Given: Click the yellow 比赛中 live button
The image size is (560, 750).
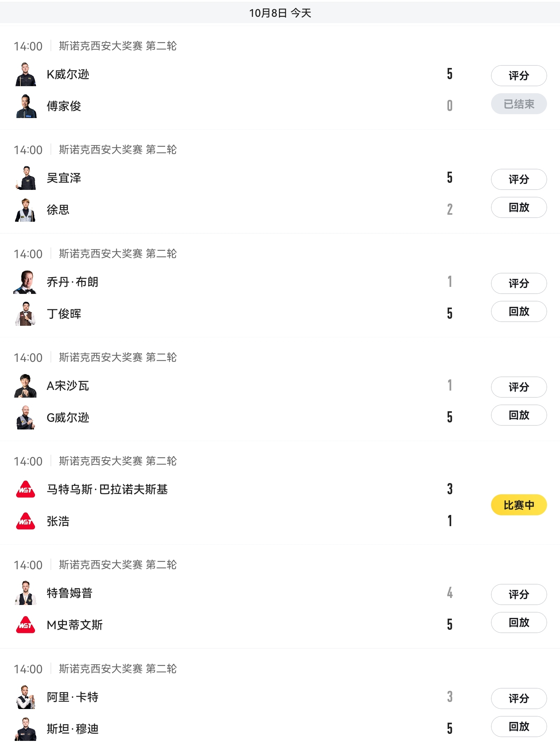Looking at the screenshot, I should (518, 505).
